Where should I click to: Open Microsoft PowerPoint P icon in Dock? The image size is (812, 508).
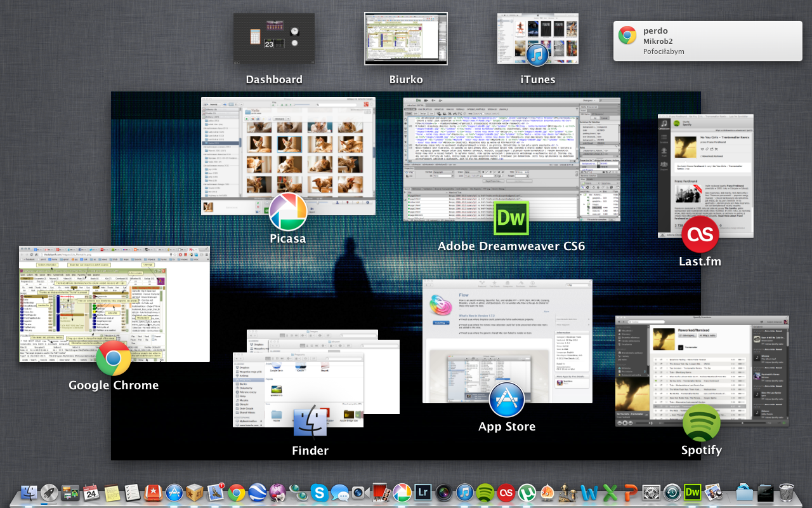(x=631, y=492)
